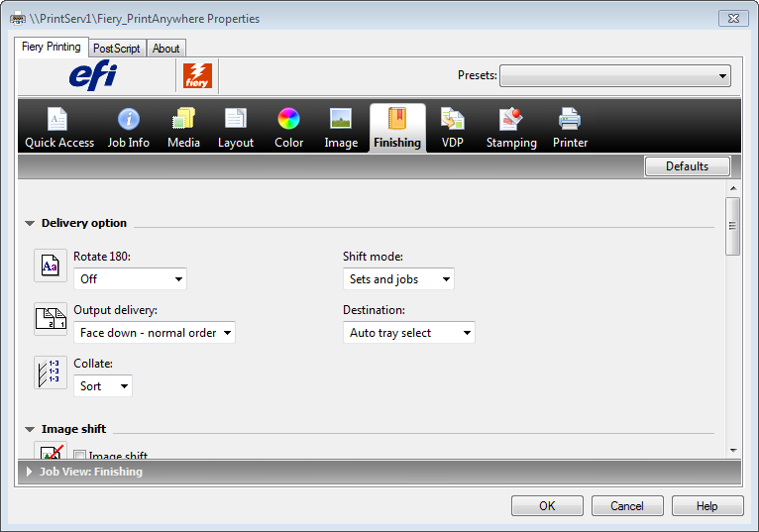The width and height of the screenshot is (759, 532).
Task: Open the Rotate 180 dropdown
Action: pos(130,279)
